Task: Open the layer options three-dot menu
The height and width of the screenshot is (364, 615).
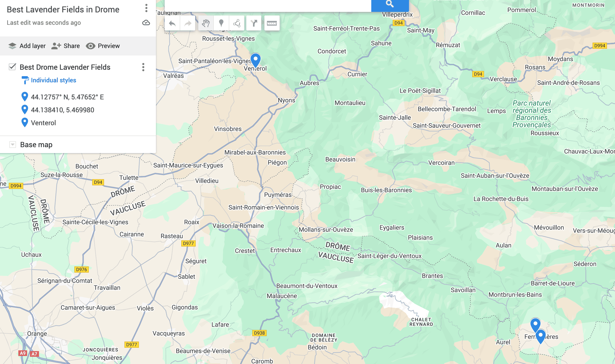Action: (x=143, y=67)
